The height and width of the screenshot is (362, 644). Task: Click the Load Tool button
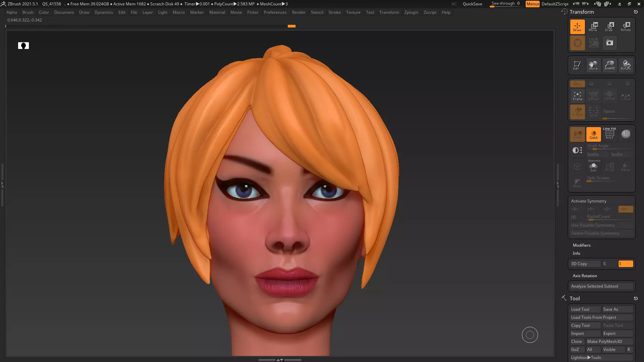585,309
